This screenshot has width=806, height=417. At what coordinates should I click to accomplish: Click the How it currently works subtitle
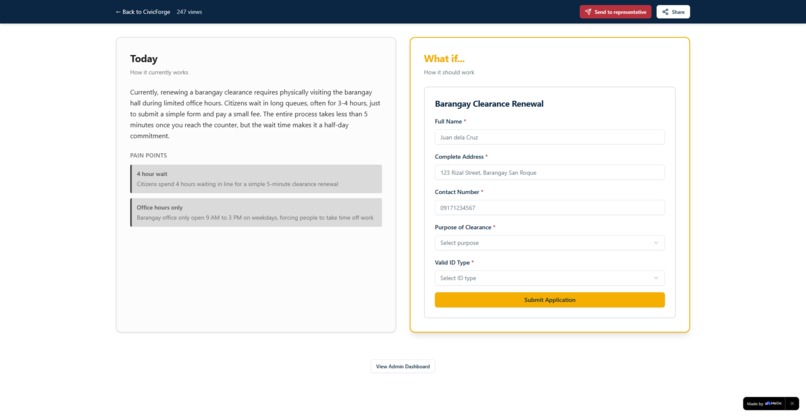(159, 72)
